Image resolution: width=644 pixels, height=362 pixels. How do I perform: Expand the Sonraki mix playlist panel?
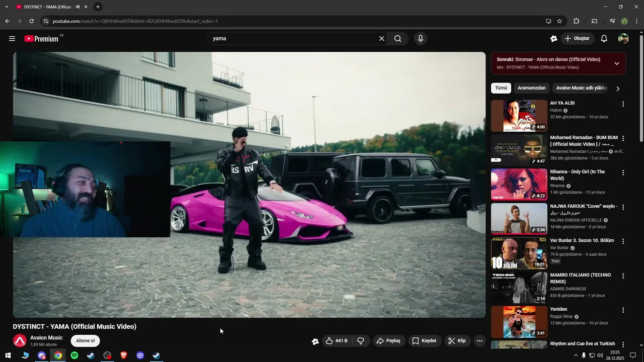616,63
